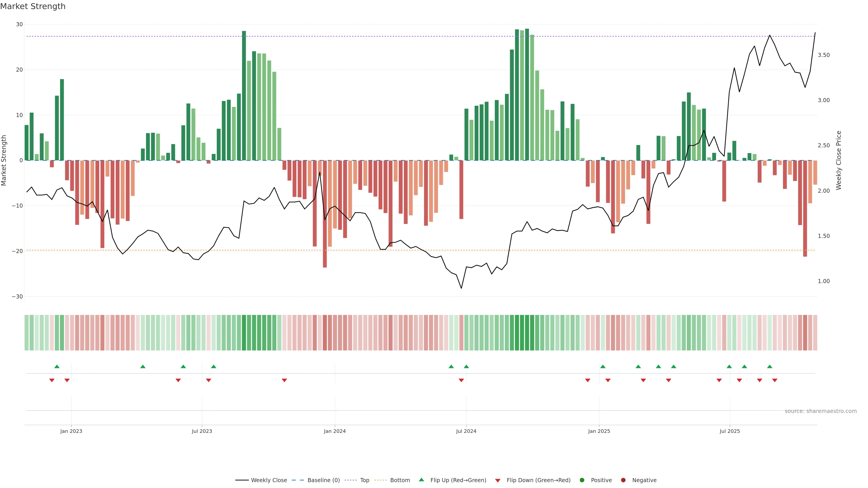Click the leftmost green flip-up triangle marker
Screen dimensions: 868x488
click(x=57, y=366)
